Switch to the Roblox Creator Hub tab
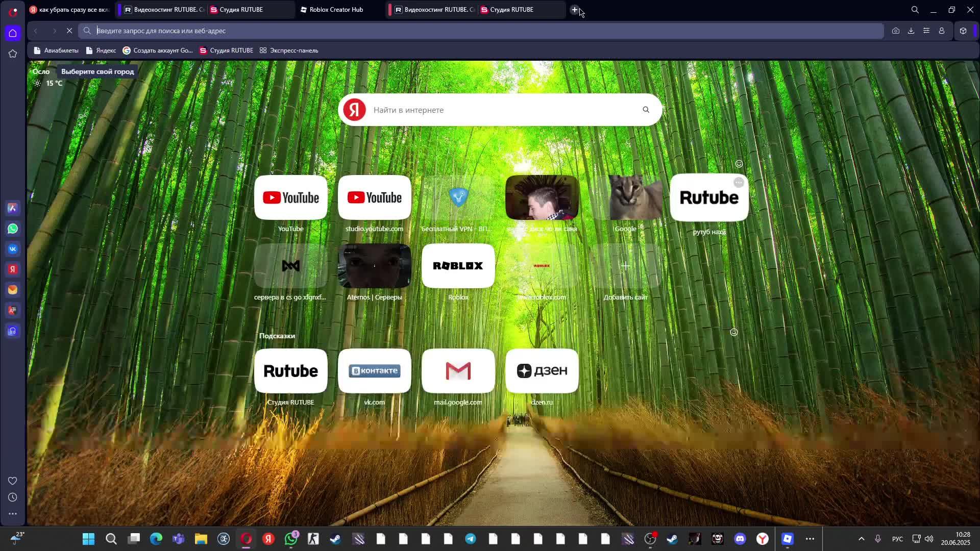This screenshot has height=551, width=980. click(x=336, y=10)
